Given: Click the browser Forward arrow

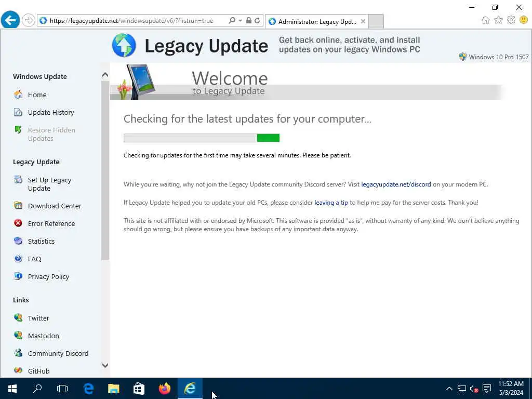Looking at the screenshot, I should [29, 20].
